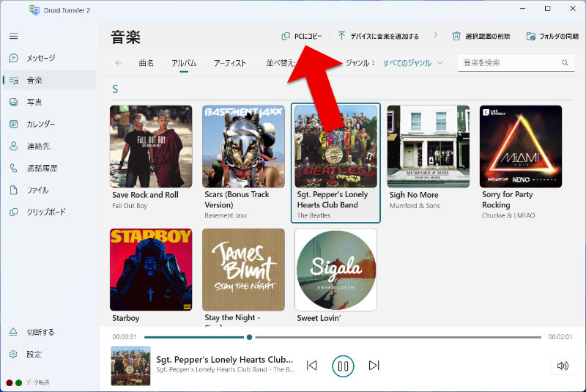
Task: Switch to the 曲名 tab
Action: 146,63
